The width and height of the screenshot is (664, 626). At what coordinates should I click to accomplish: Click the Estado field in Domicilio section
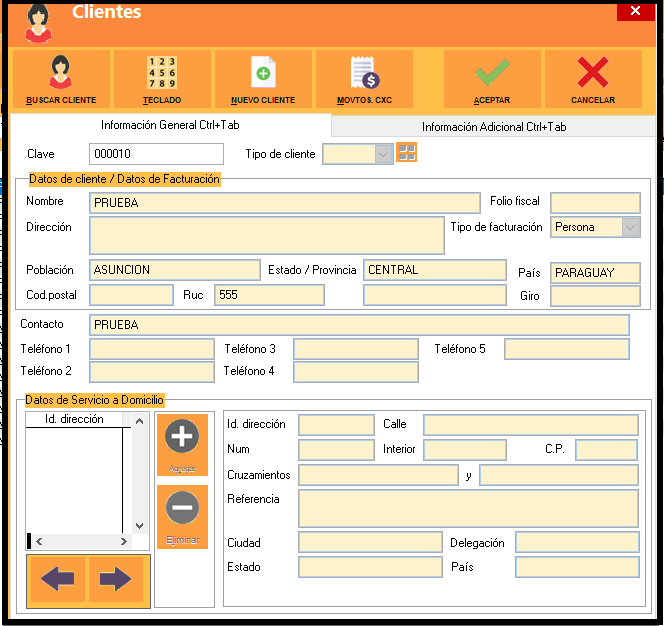[x=370, y=567]
